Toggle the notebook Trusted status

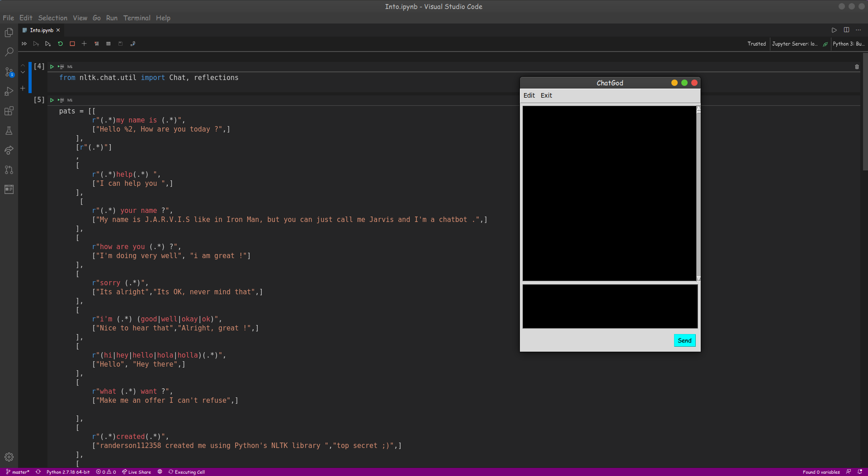pos(756,44)
